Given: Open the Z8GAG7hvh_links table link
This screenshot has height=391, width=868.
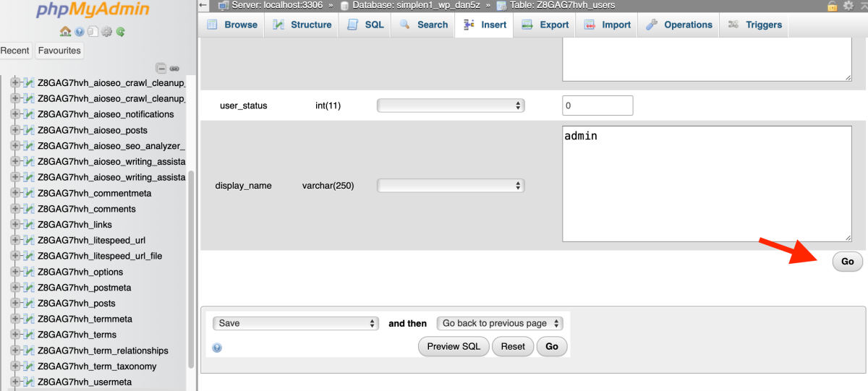Looking at the screenshot, I should pos(75,225).
